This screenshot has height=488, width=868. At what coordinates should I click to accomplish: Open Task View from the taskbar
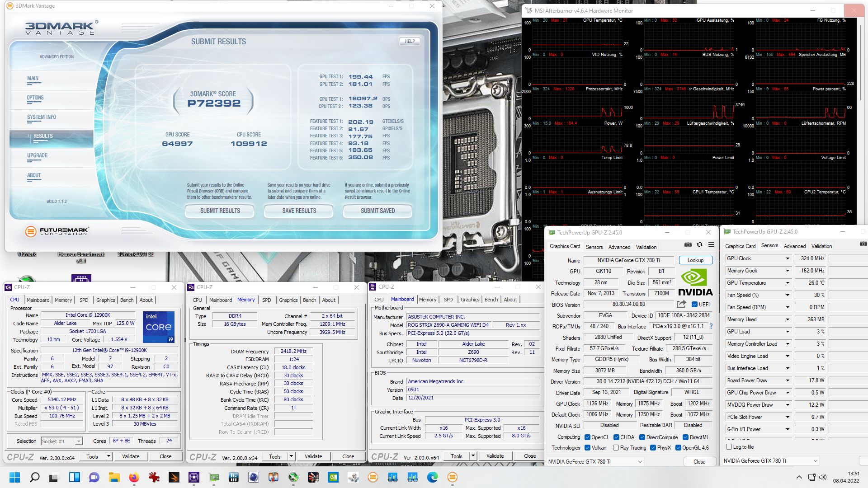click(x=54, y=477)
